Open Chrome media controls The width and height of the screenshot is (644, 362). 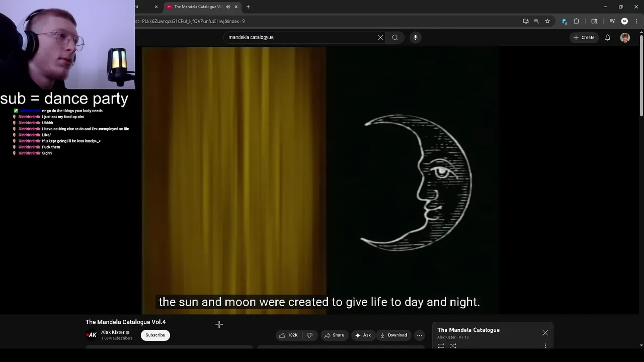[x=612, y=21]
